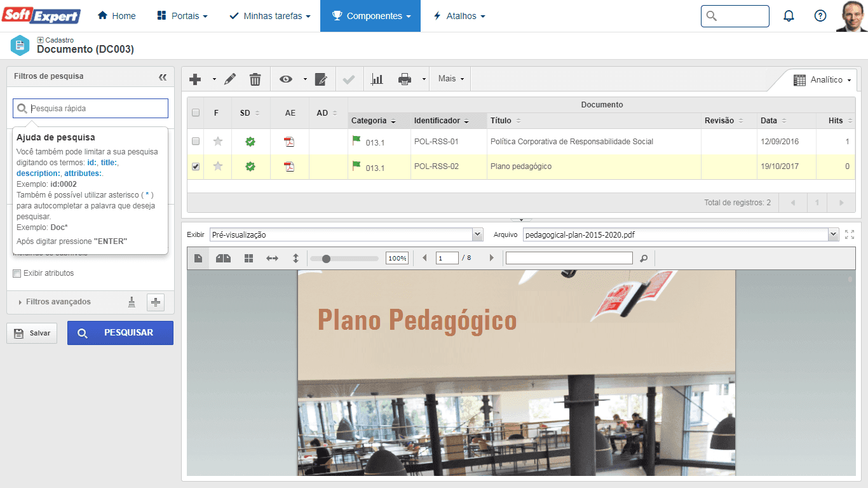Open the Mais menu
Viewport: 868px width, 488px height.
(451, 79)
